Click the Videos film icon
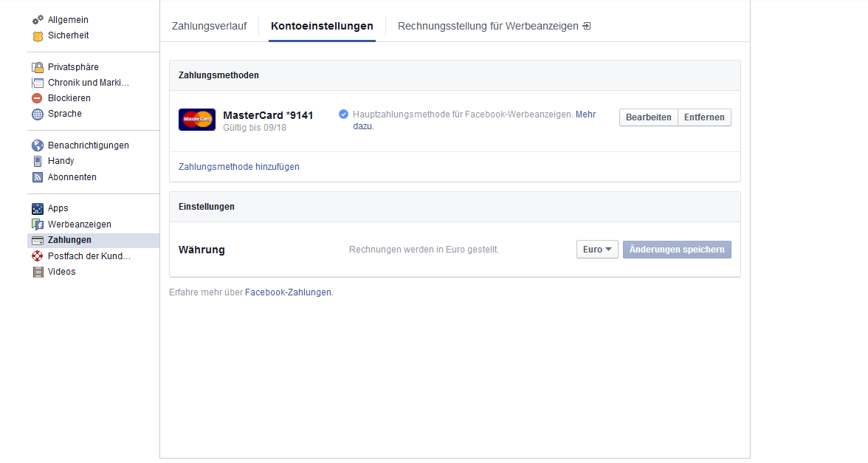Image resolution: width=868 pixels, height=463 pixels. [x=38, y=272]
